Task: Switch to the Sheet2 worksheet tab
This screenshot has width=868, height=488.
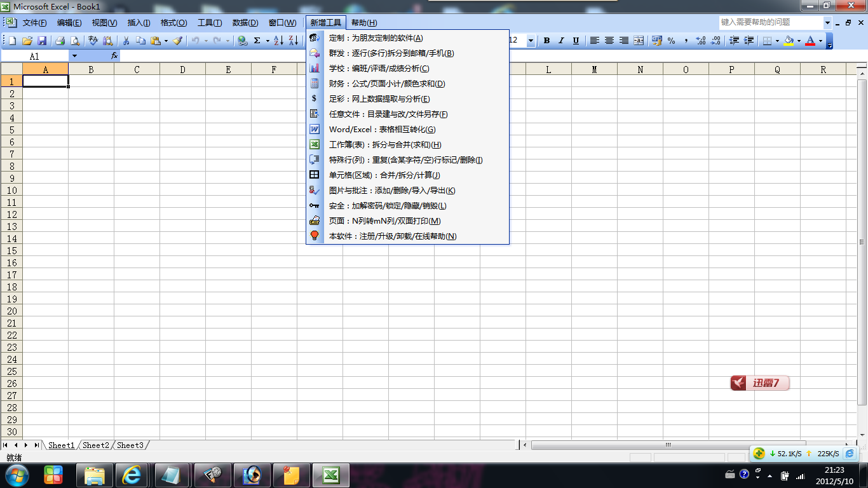Action: [96, 445]
